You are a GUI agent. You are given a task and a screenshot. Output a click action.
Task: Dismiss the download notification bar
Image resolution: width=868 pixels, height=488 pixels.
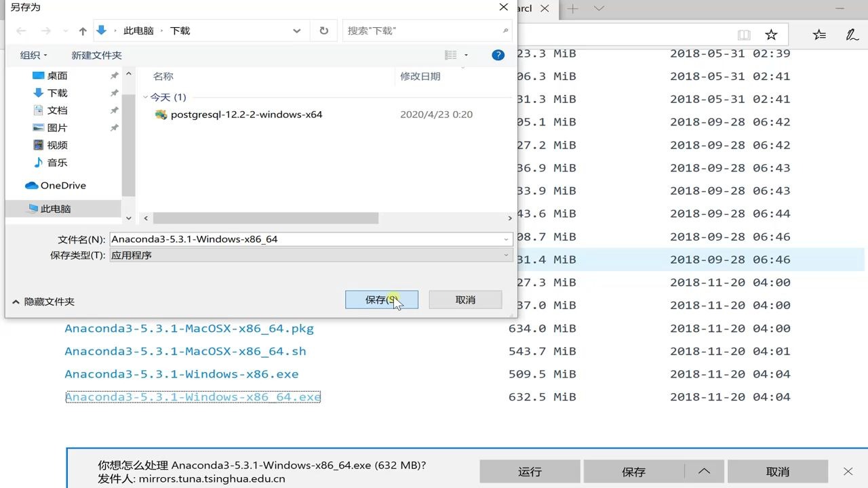[848, 471]
